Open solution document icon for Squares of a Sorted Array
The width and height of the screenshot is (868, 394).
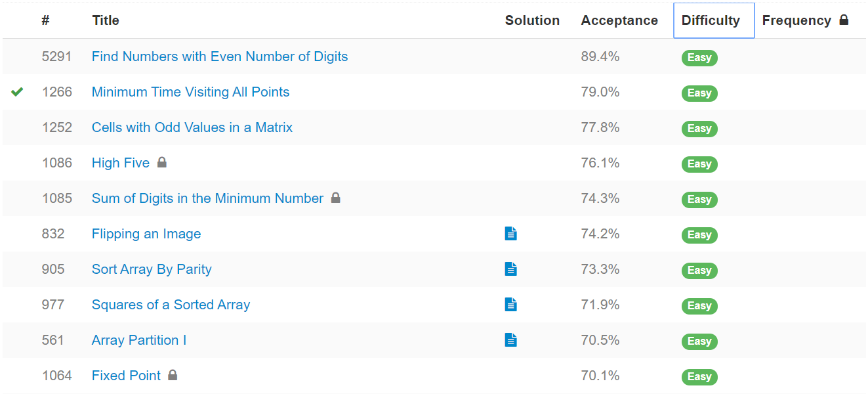pos(511,304)
